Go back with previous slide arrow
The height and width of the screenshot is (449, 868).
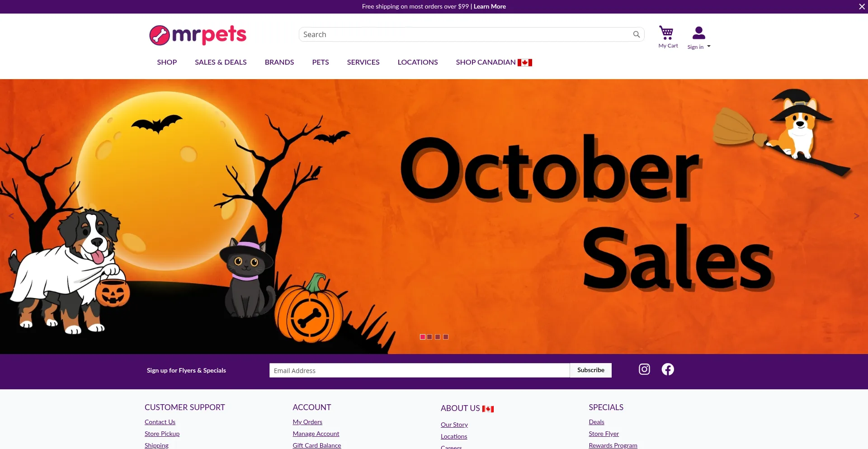pyautogui.click(x=11, y=216)
